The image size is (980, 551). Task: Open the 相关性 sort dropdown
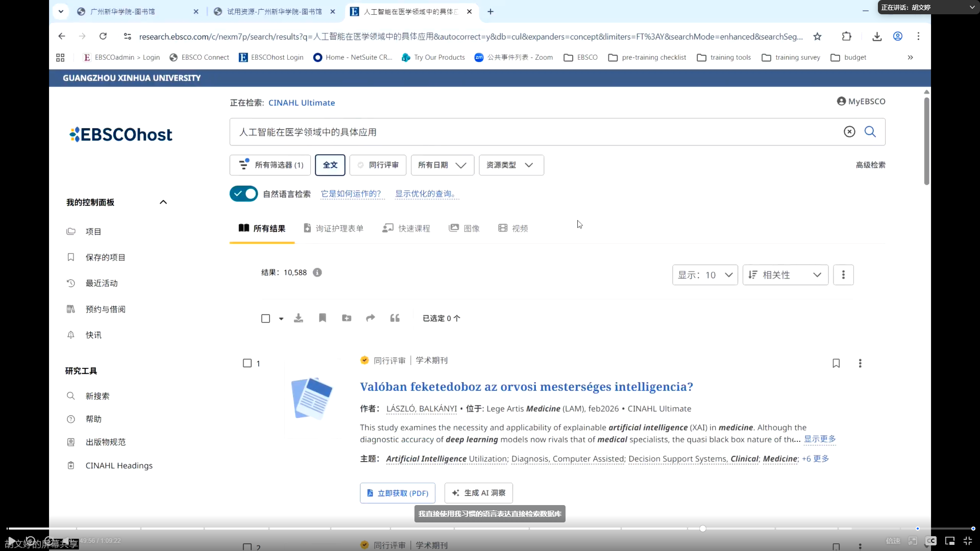785,275
